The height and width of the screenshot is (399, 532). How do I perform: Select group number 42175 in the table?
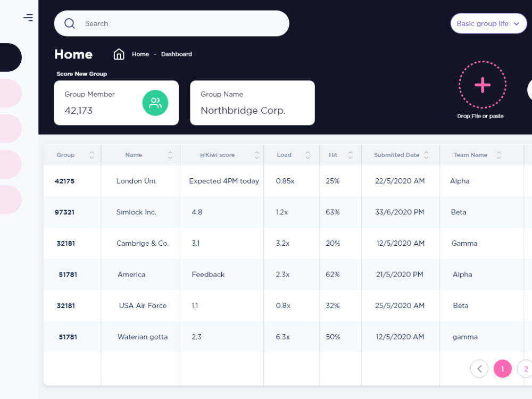coord(64,181)
